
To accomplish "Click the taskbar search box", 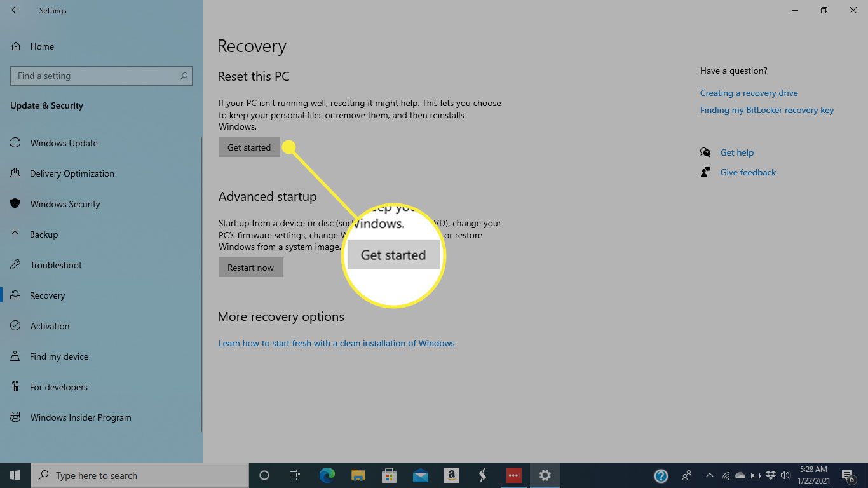I will click(x=140, y=475).
